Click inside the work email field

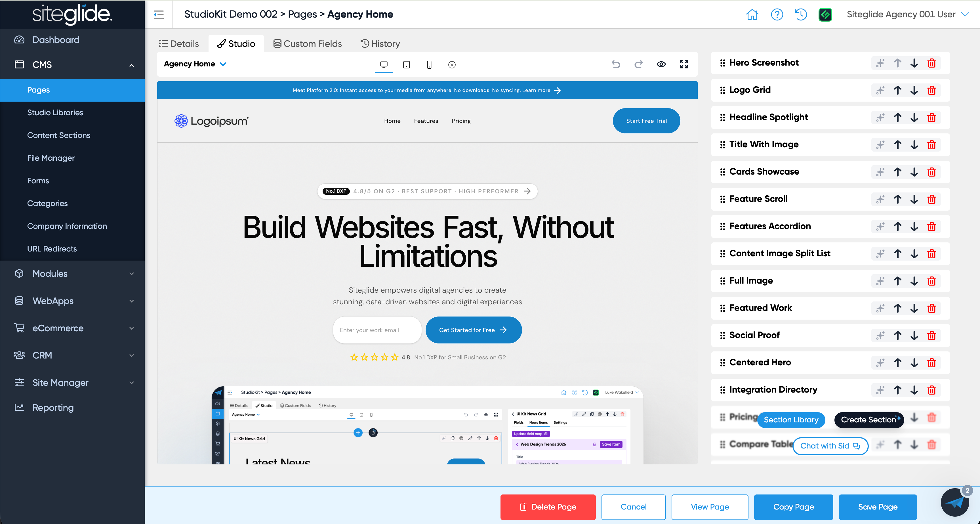tap(377, 330)
